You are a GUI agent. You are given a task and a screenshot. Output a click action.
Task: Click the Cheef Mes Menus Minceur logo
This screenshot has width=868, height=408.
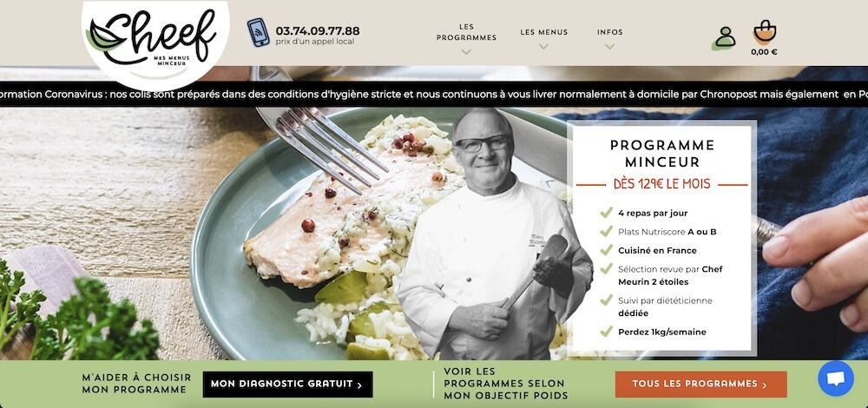pos(155,40)
